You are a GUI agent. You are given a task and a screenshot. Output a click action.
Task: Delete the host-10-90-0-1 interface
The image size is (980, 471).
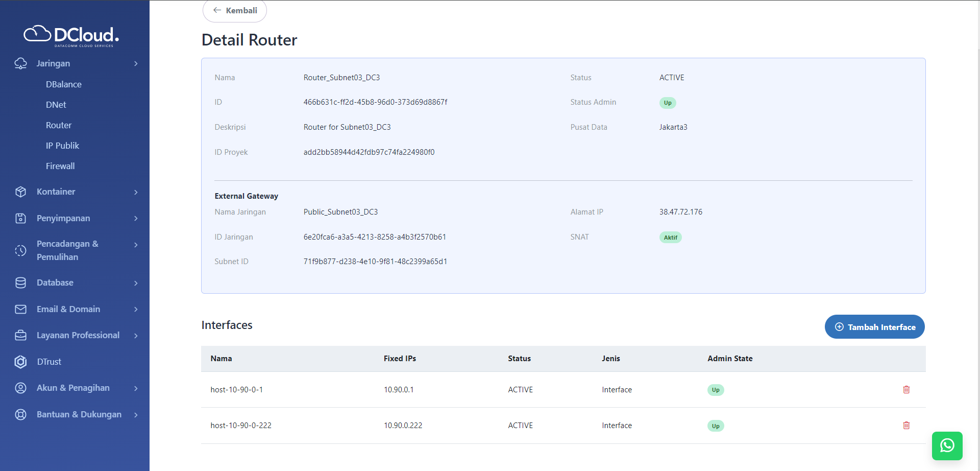906,390
